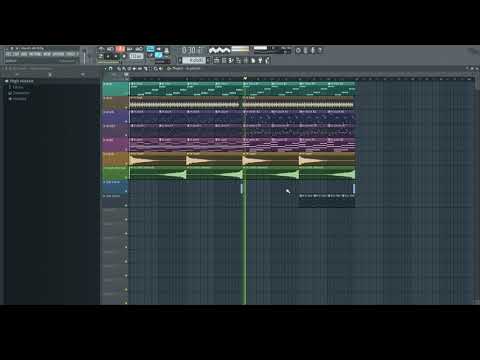Click the upper cyan highlighted toolbar button
Screen dimensions: 480x360
point(150,49)
